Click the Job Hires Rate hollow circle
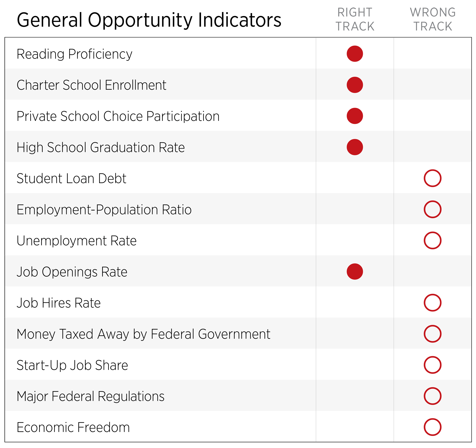Screen dimensions: 476x448 432,303
